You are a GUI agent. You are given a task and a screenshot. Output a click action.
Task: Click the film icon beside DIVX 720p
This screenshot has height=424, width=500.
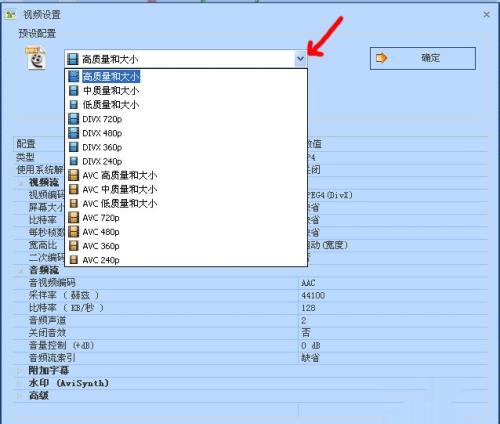pos(73,119)
